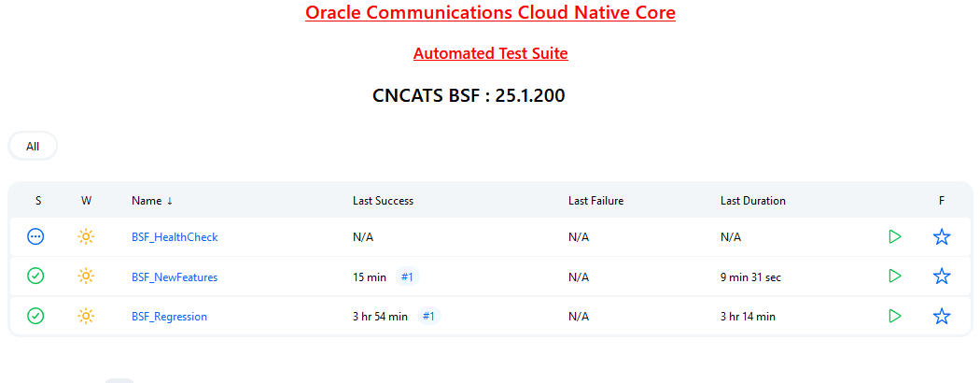Open the BSF_Regression job link
980x383 pixels.
pos(169,317)
